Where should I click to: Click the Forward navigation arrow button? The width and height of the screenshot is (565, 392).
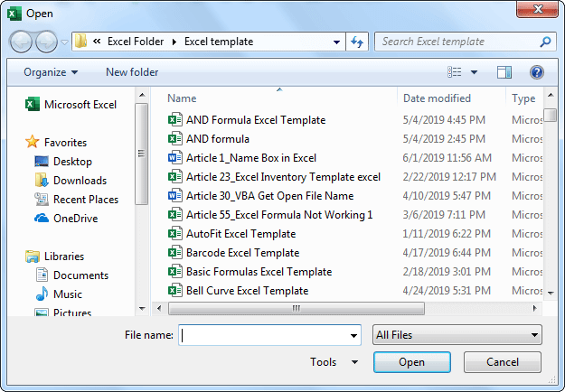(x=46, y=42)
